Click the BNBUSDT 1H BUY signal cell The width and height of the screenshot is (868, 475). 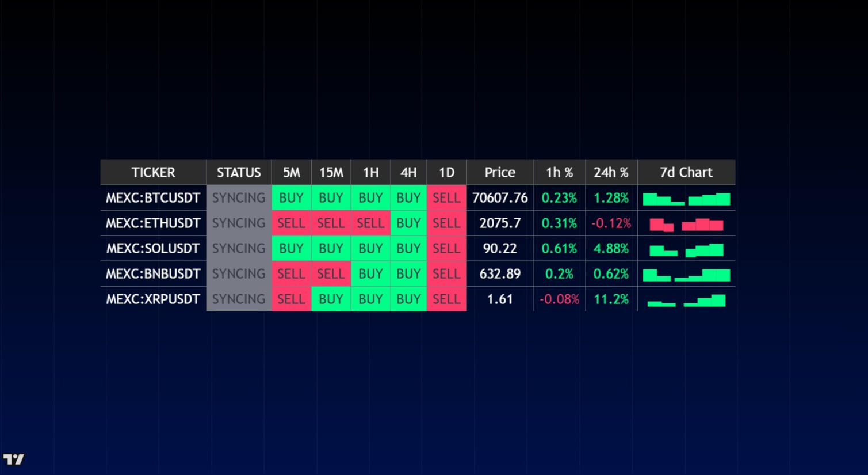(x=370, y=273)
